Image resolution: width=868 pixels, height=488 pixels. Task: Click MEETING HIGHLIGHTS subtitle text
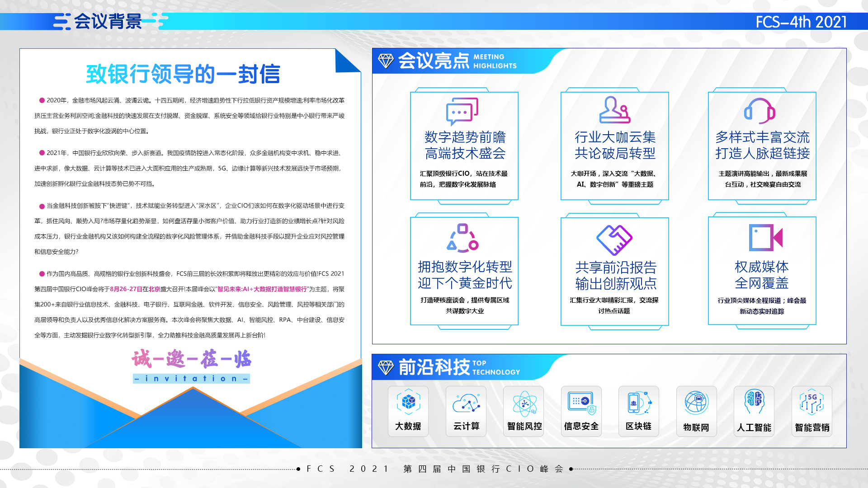pos(495,61)
